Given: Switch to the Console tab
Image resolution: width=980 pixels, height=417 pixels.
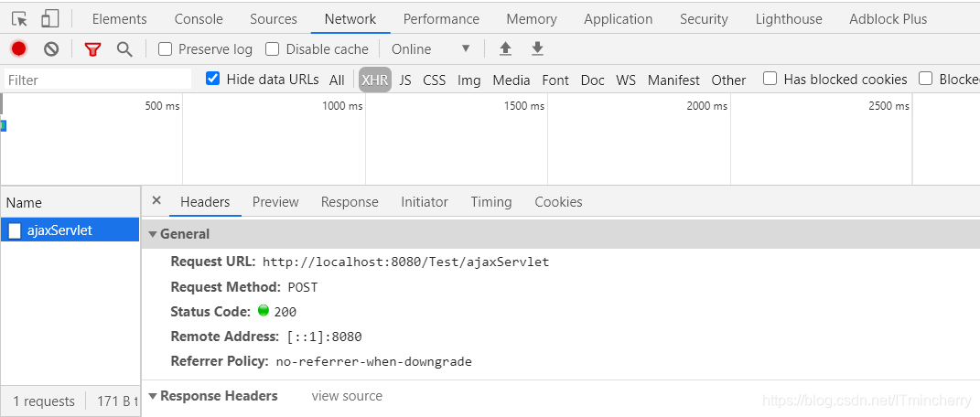Looking at the screenshot, I should (x=199, y=18).
